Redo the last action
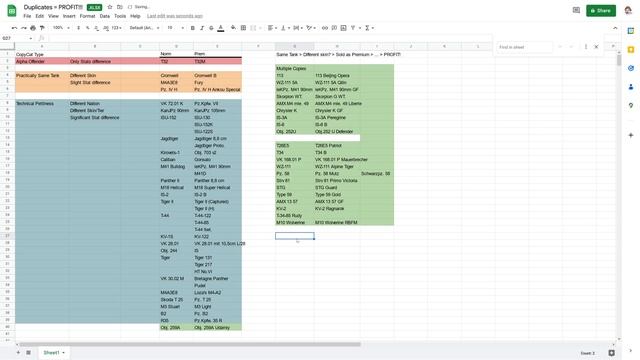Screen dimensions: 640x360 [24, 28]
